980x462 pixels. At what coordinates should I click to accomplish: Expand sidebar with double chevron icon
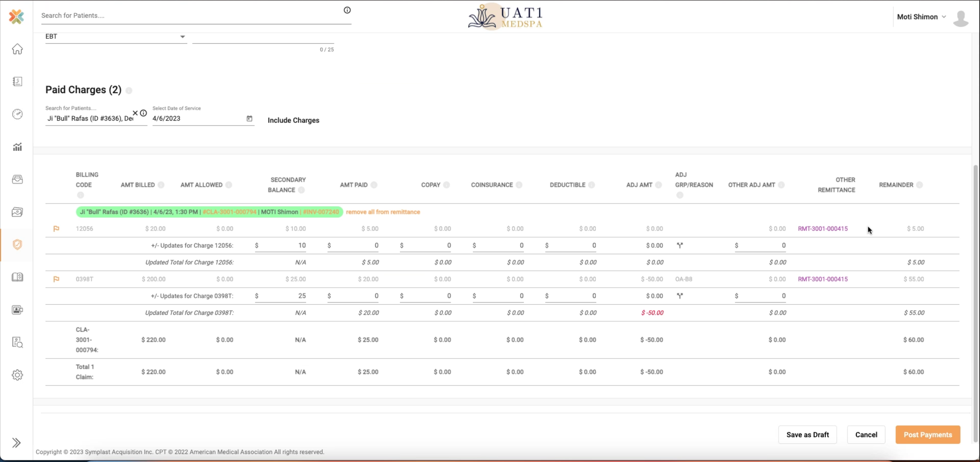click(16, 443)
